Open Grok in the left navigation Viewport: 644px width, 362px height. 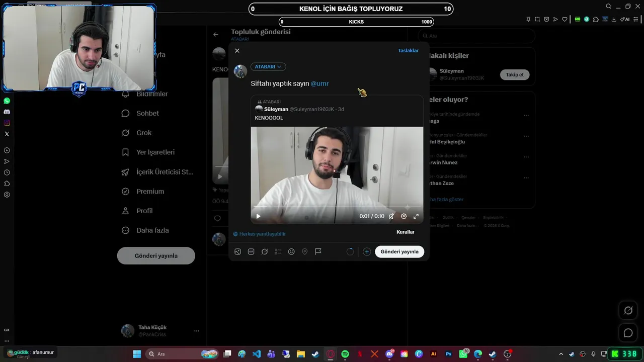137,133
